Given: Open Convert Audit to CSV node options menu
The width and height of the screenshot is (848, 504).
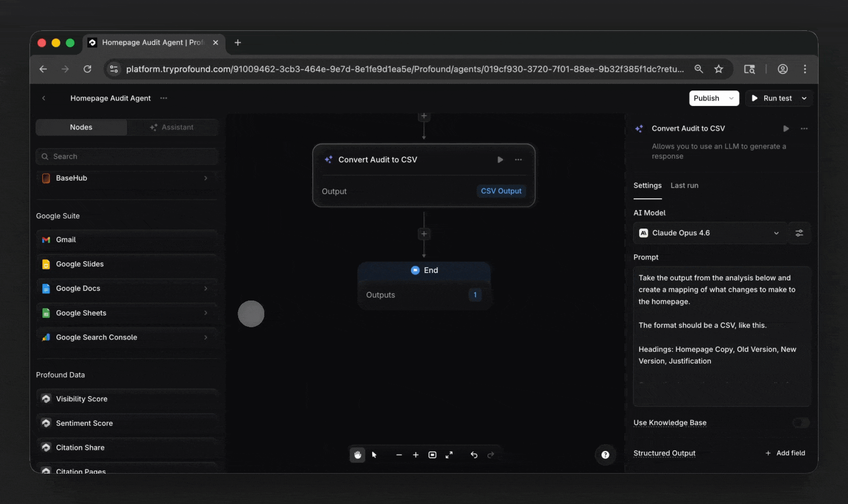Looking at the screenshot, I should tap(518, 160).
